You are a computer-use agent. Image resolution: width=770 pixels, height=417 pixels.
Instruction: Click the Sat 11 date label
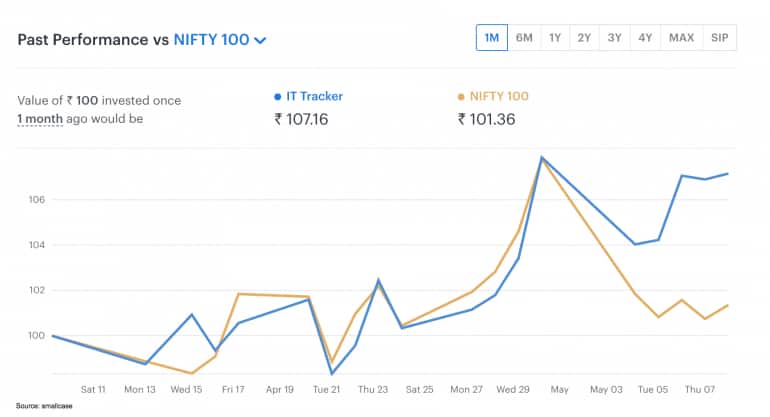point(93,389)
